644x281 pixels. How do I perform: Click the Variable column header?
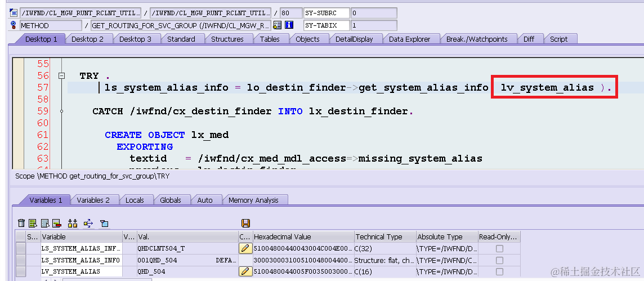point(81,237)
